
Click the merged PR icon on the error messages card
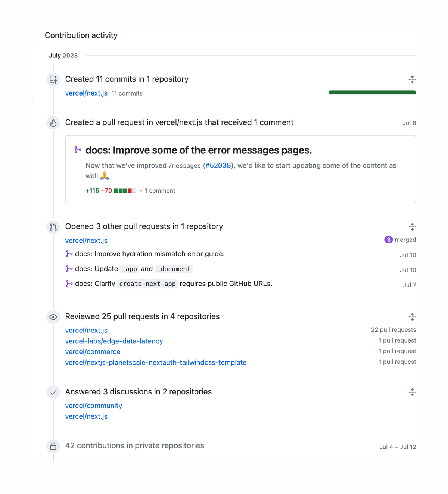pyautogui.click(x=77, y=150)
